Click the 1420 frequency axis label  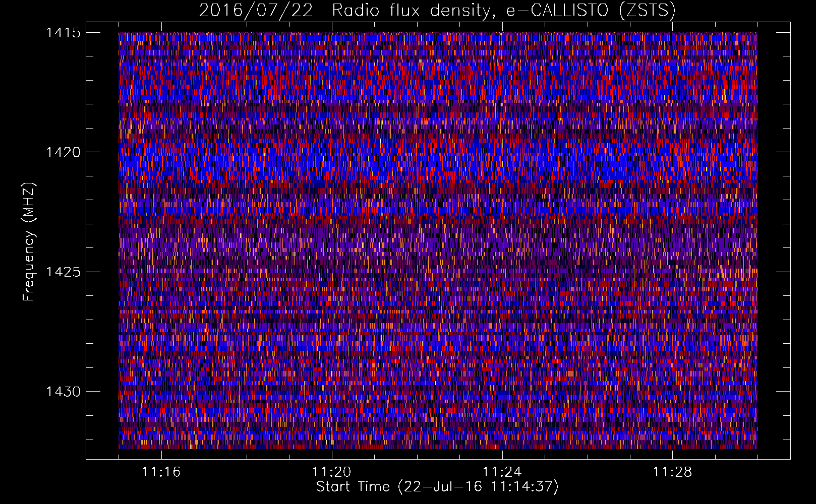63,152
